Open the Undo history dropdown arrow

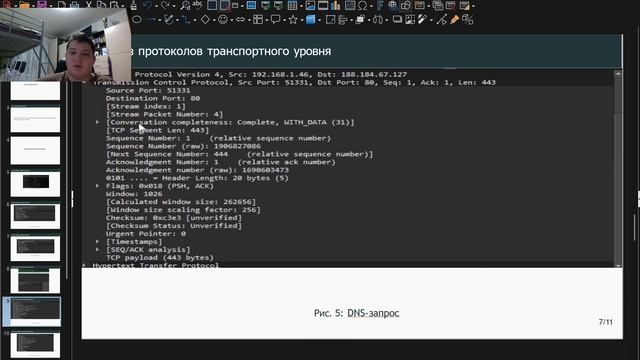tap(156, 6)
